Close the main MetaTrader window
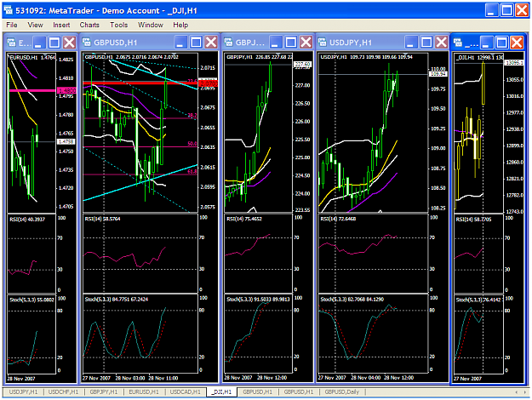 (522, 10)
